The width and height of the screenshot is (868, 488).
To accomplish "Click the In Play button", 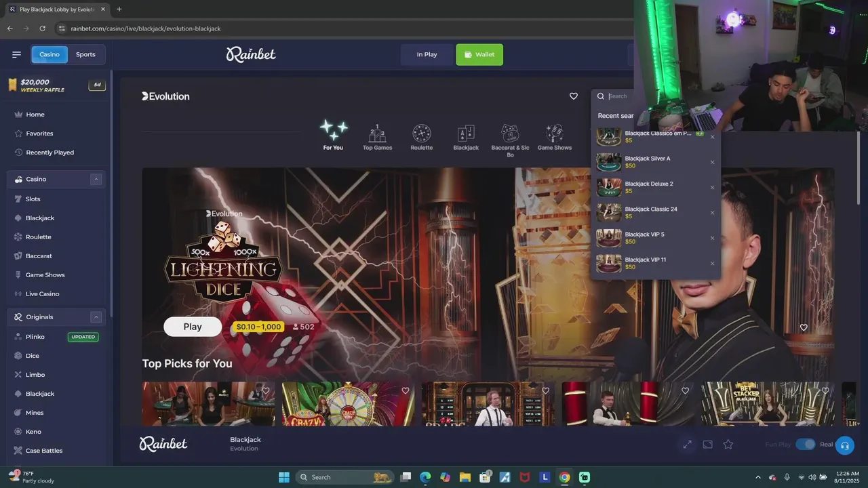I will (x=427, y=54).
